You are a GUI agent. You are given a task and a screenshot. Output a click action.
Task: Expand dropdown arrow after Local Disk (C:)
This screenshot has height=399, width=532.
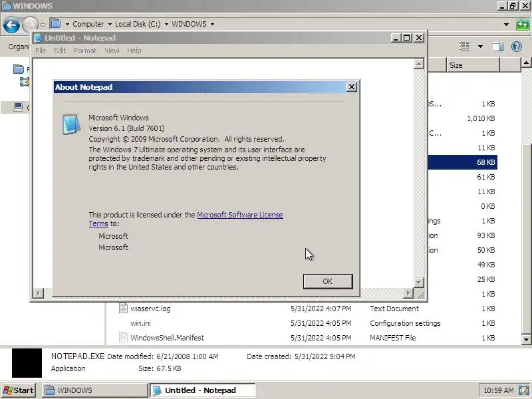[166, 24]
